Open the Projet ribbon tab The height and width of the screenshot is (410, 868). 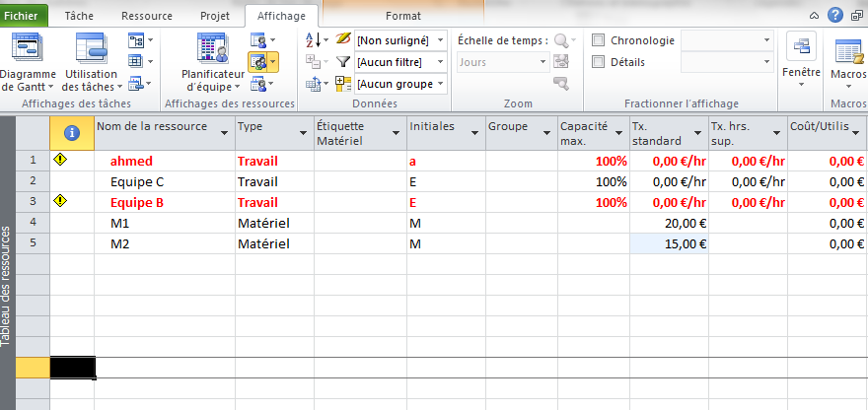pyautogui.click(x=214, y=16)
